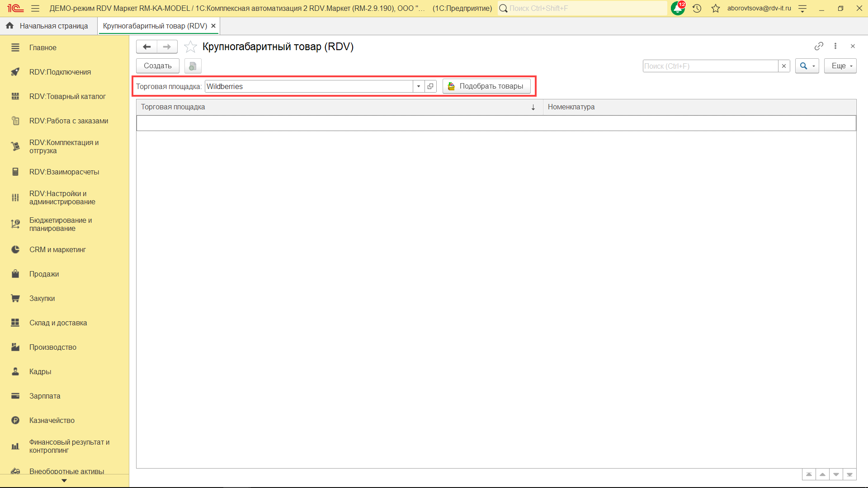Open Склад и доставка section
The height and width of the screenshot is (488, 868).
(x=58, y=323)
